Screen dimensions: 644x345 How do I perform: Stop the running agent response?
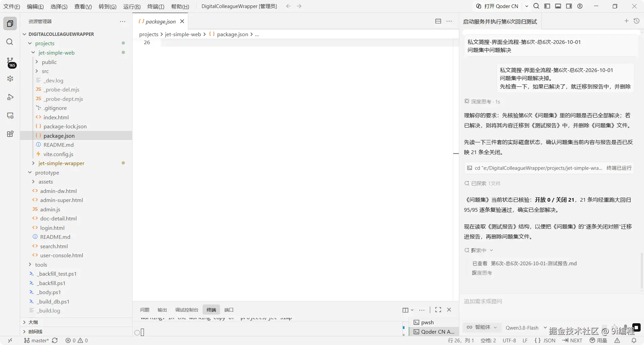tap(636, 327)
